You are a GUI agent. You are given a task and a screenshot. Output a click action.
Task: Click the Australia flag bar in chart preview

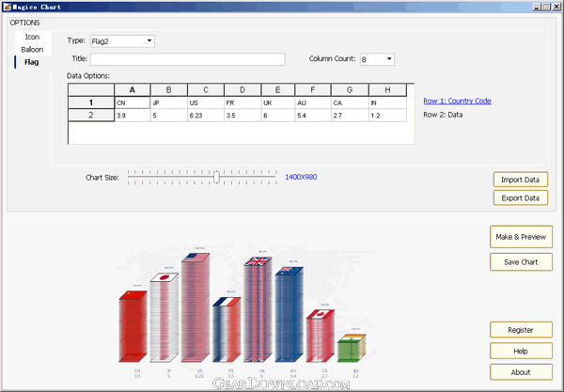click(x=290, y=314)
